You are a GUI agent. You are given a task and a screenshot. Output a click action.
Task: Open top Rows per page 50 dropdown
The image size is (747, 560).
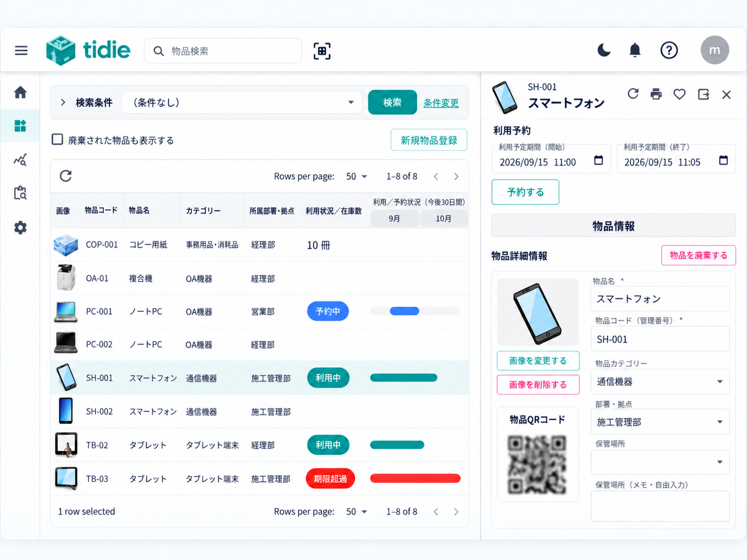[x=356, y=176]
